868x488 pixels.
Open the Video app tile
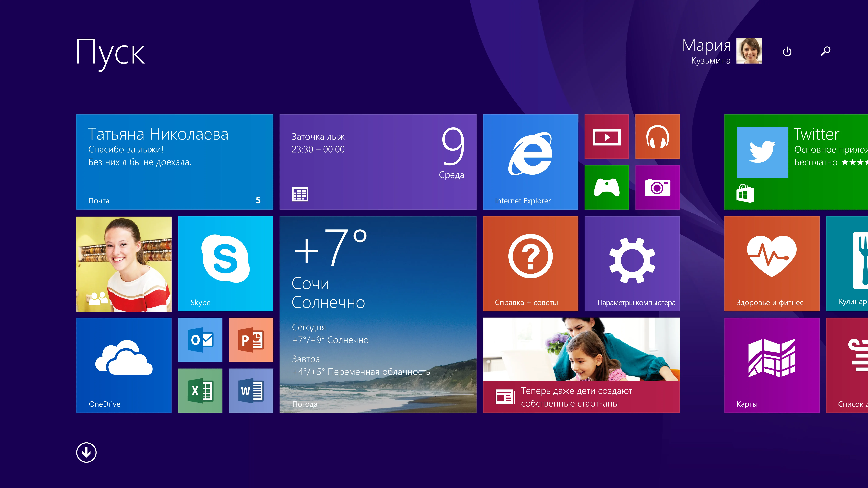[606, 136]
